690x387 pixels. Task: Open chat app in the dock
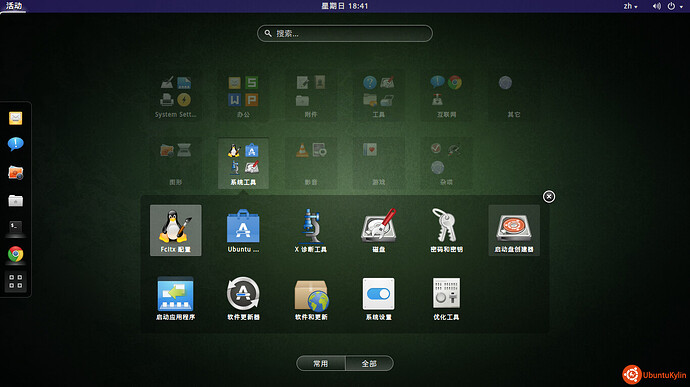pos(15,144)
